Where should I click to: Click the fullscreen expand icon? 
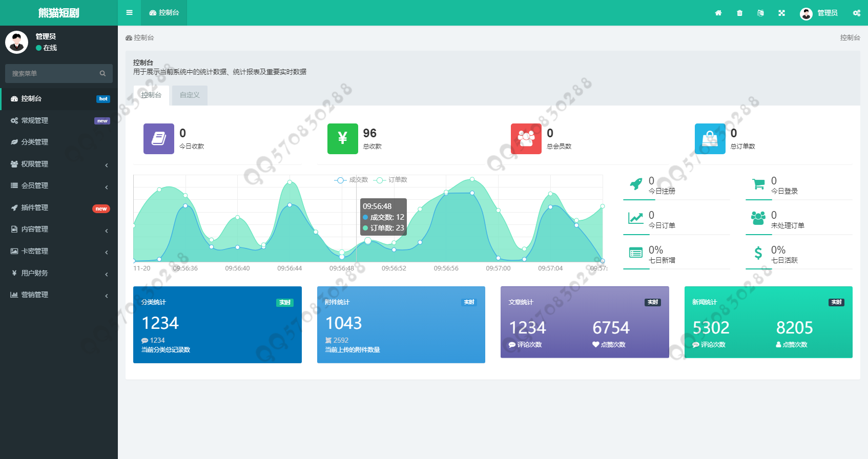(781, 13)
